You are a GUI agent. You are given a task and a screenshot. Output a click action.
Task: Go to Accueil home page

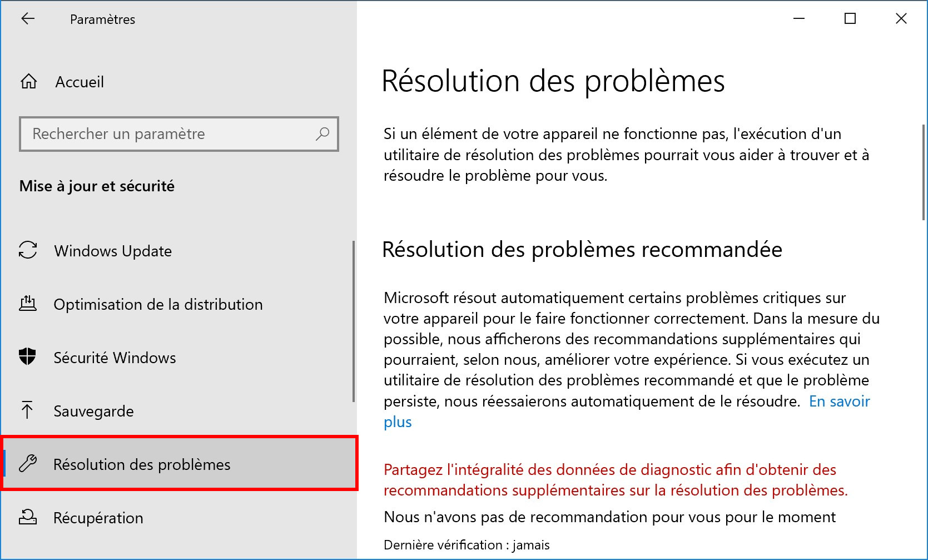[x=80, y=82]
